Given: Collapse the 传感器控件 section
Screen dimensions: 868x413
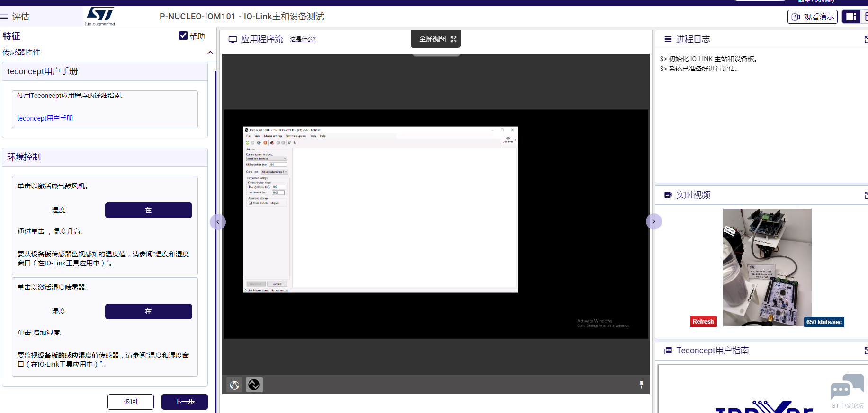Looking at the screenshot, I should point(210,53).
